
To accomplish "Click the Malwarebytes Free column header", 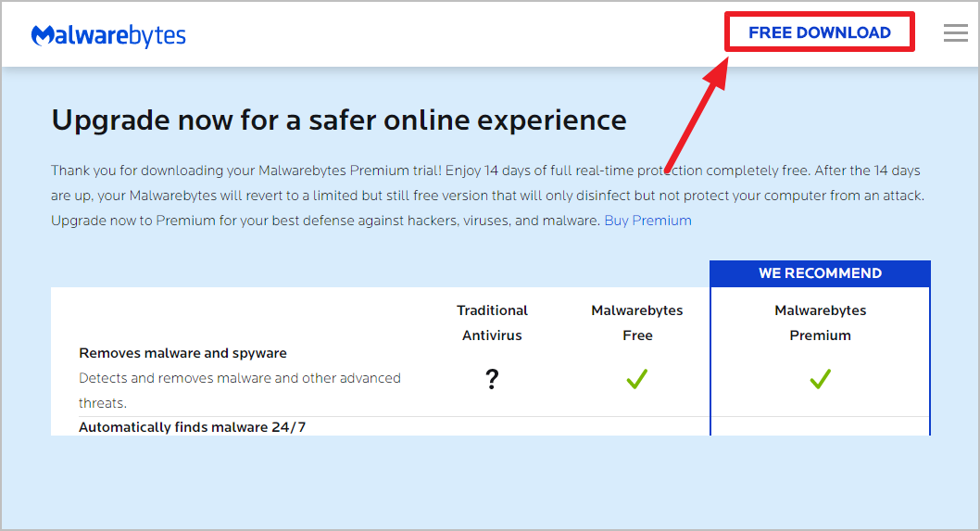I will [637, 322].
